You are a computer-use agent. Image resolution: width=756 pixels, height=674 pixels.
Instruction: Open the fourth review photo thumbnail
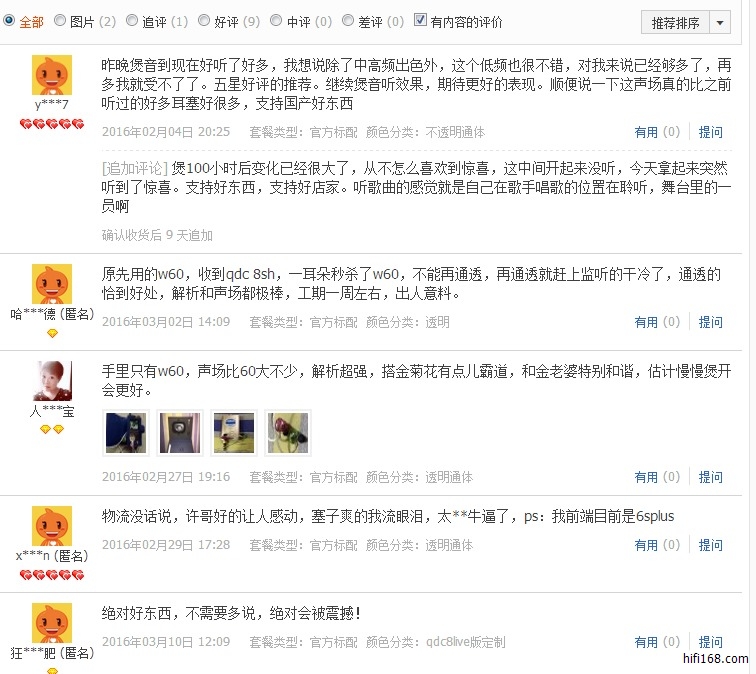click(288, 433)
